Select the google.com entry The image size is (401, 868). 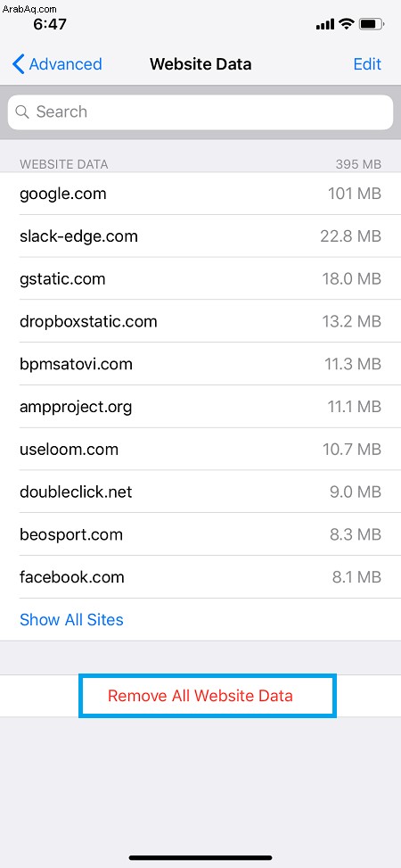(x=200, y=194)
